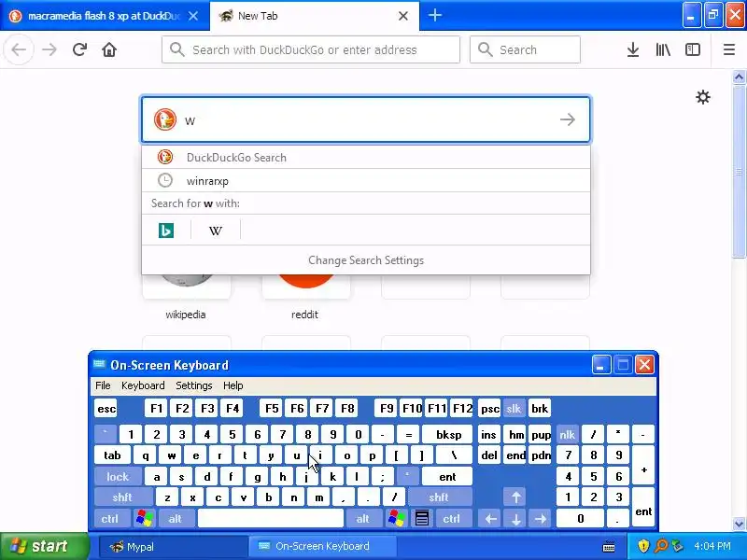Click the toolbar Search field
Screen dimensions: 747x560
click(x=525, y=49)
